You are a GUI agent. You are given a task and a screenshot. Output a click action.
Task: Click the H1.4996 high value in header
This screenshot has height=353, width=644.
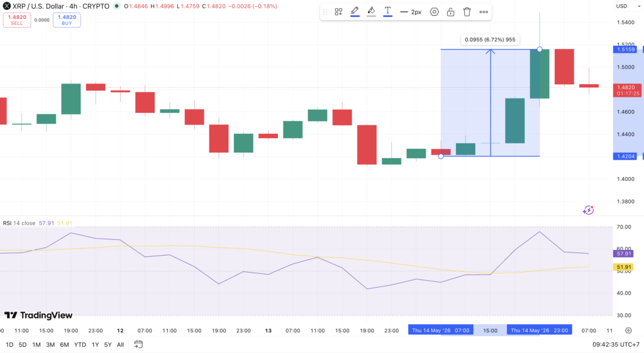(162, 6)
